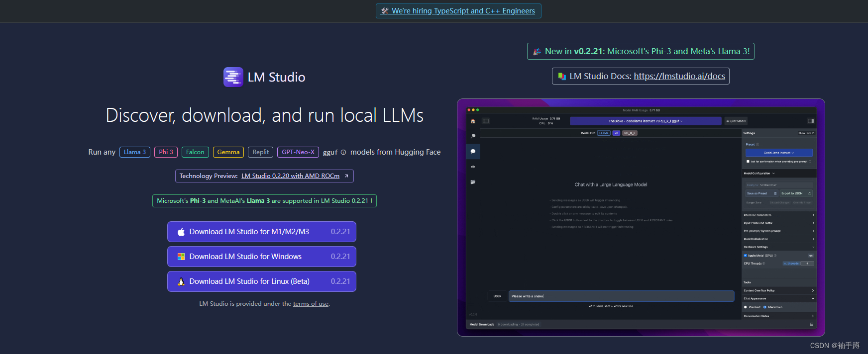Open the Local Server arrows icon in app sidebar
Screen dimensions: 868x354
[473, 167]
